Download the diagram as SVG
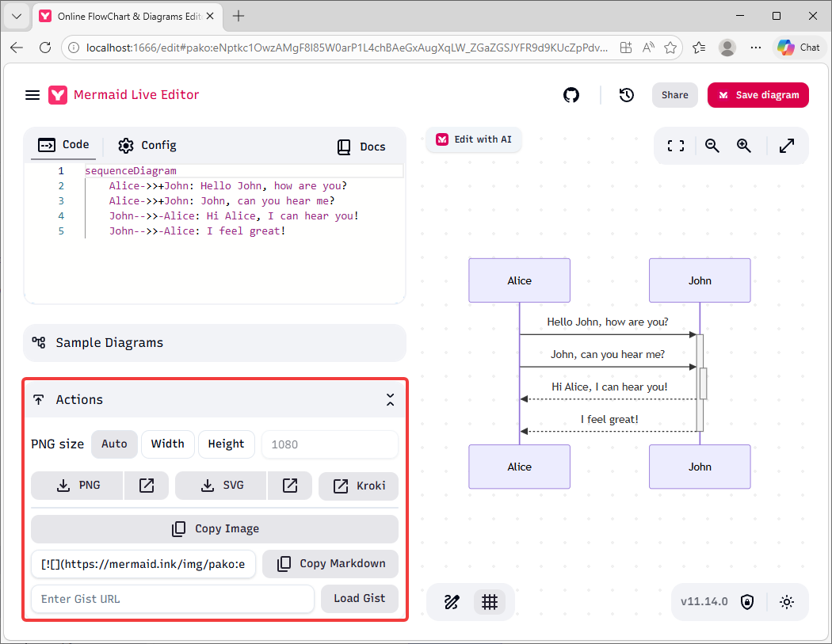This screenshot has height=644, width=832. click(221, 486)
